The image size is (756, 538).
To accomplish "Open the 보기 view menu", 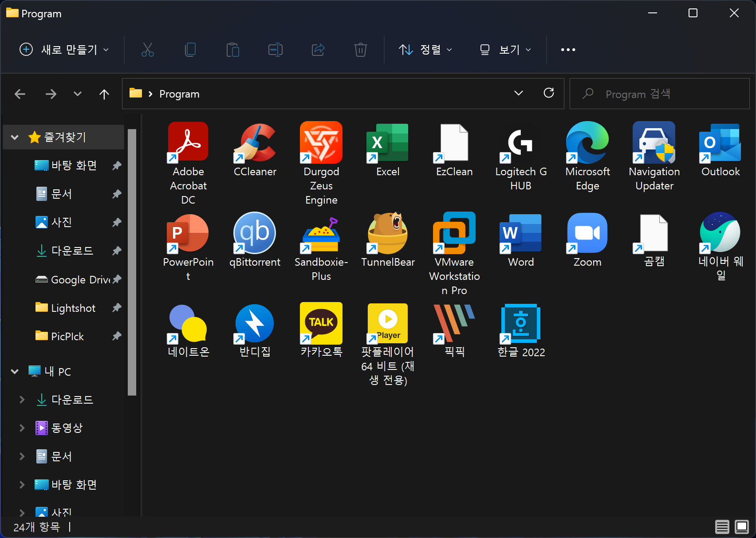I will pos(505,50).
